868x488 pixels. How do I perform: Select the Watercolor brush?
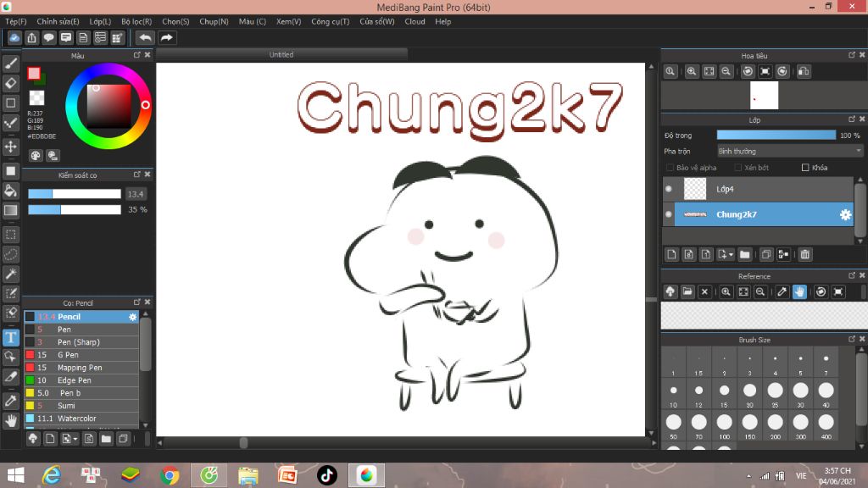pos(81,419)
